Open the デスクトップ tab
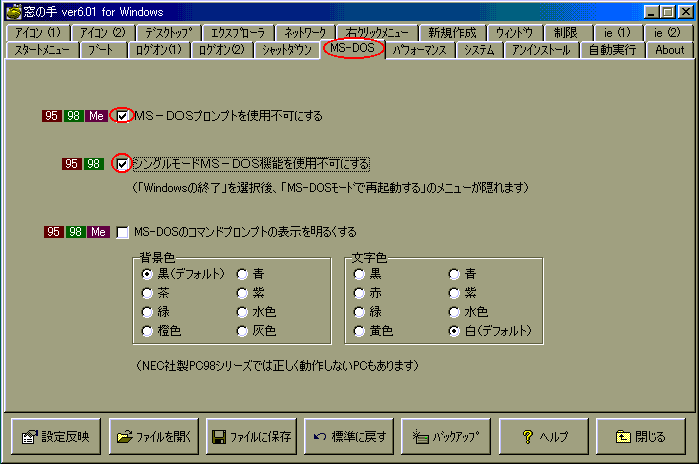 click(169, 33)
